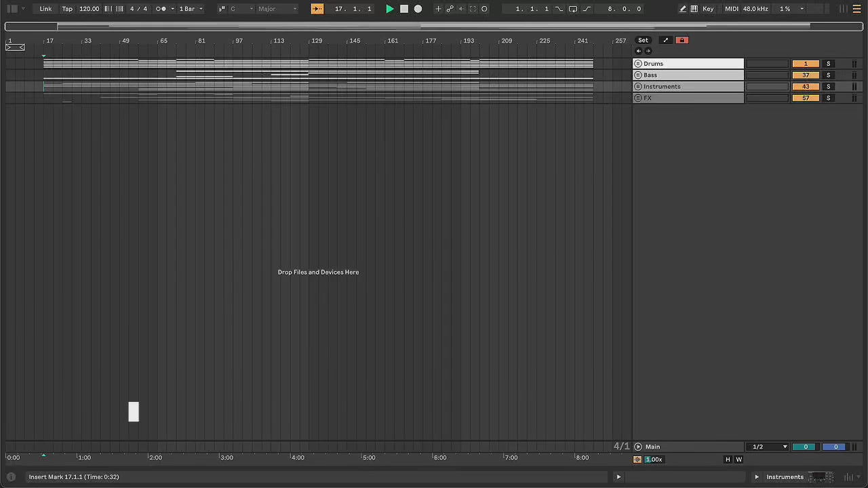This screenshot has height=488, width=868.
Task: Toggle Draw Mode pencil icon
Action: pyautogui.click(x=683, y=9)
